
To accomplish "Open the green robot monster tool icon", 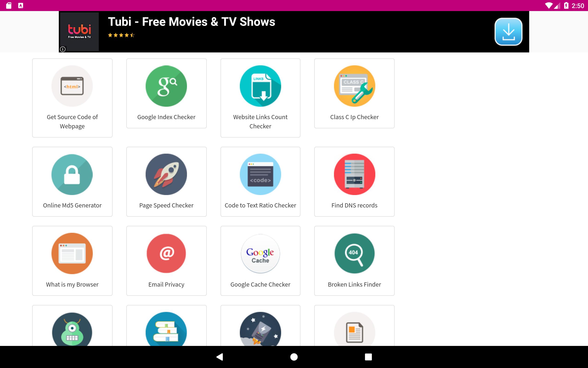I will click(x=72, y=329).
